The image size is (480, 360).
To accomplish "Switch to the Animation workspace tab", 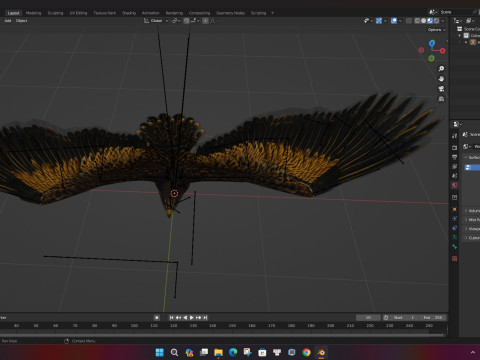I will [x=150, y=13].
